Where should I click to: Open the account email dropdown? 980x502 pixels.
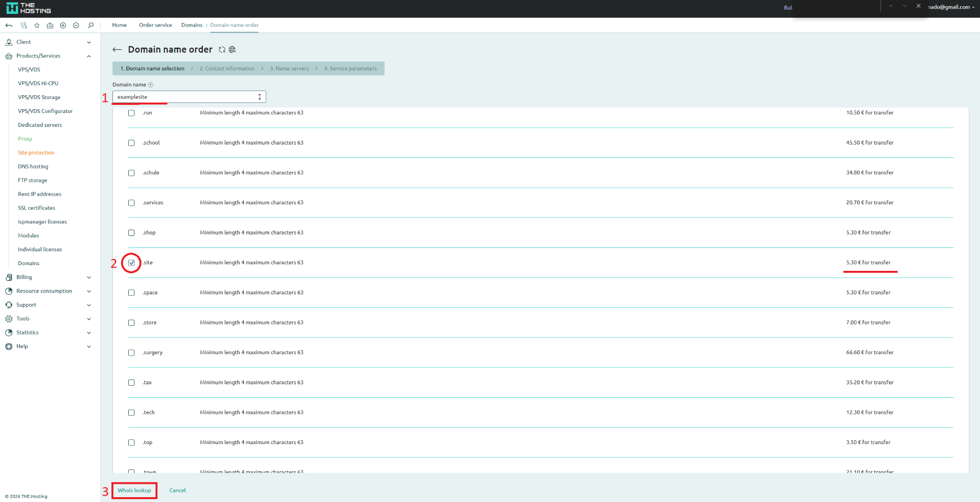tap(951, 7)
